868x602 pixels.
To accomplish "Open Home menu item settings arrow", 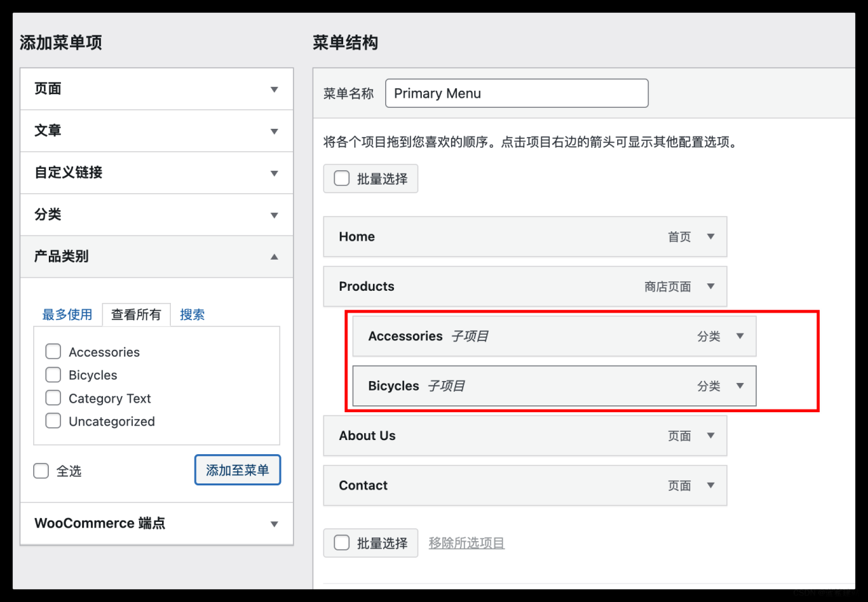I will tap(711, 237).
